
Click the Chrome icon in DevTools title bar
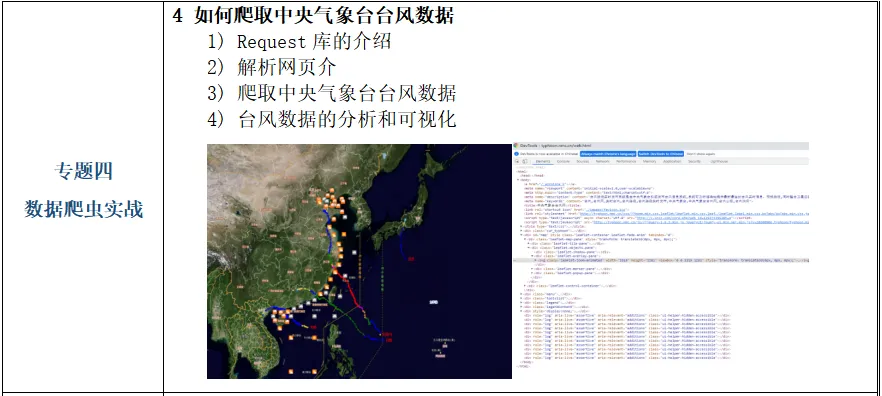[x=516, y=145]
